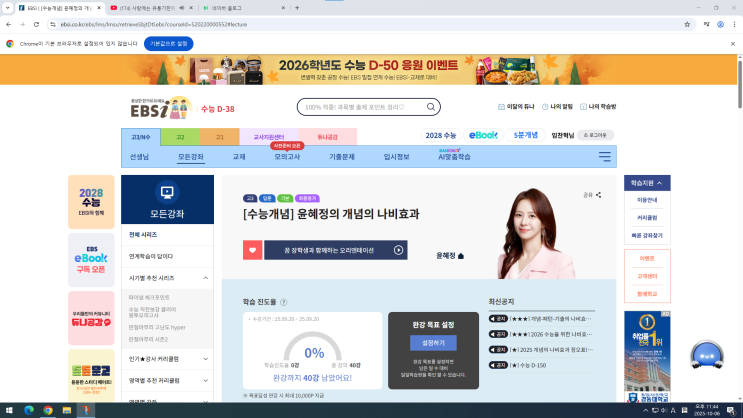Viewport: 743px width, 418px height.
Task: Click the 나의 알림 link
Action: (x=557, y=107)
